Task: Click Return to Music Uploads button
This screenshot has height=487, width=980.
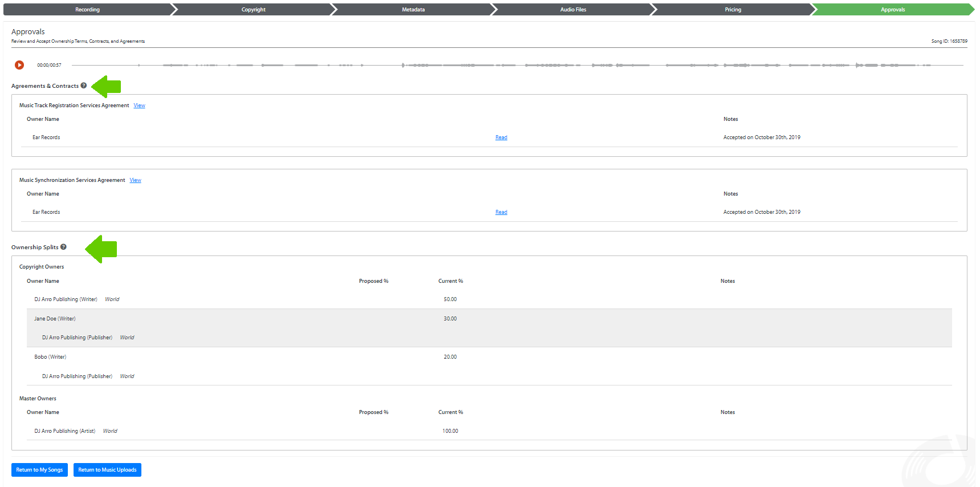Action: [107, 470]
